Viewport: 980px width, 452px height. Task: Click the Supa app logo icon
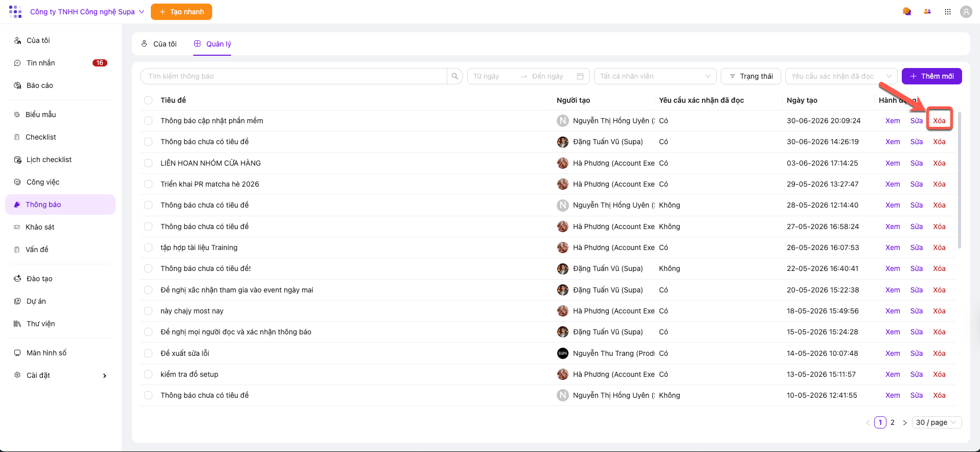coord(15,12)
